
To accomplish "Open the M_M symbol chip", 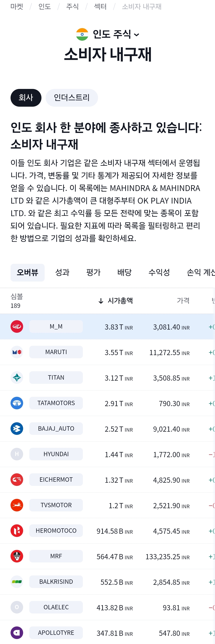I will point(56,327).
